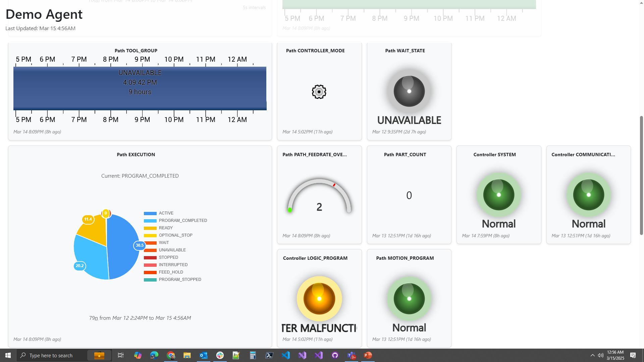644x362 pixels.
Task: Click the WAIT_STATE status indicator light
Action: (x=409, y=91)
